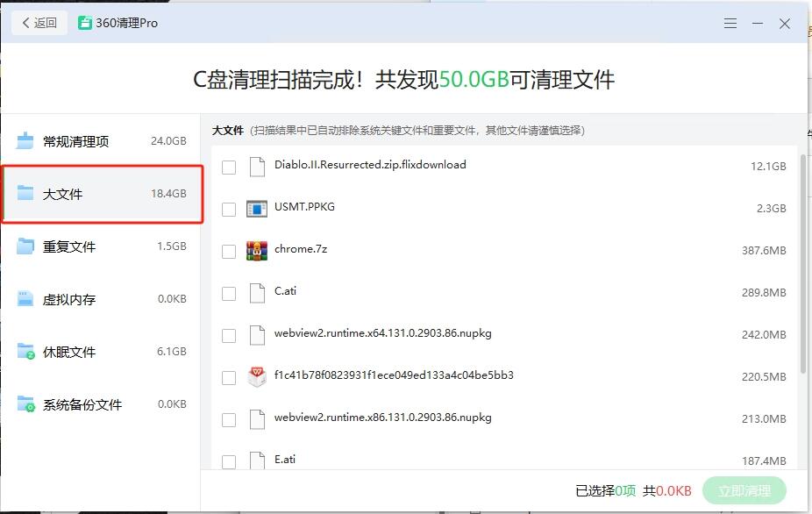Click file name C.ati
Image resolution: width=812 pixels, height=514 pixels.
285,290
